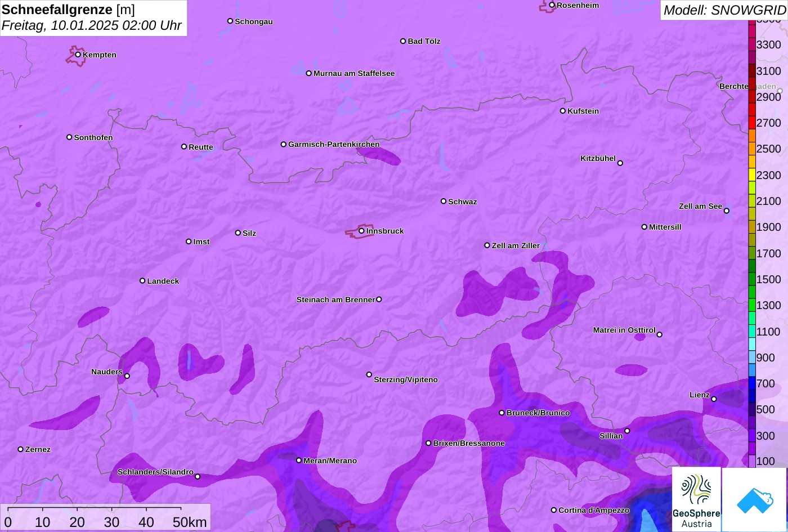The image size is (788, 532).
Task: Click the 3100 legend value
Action: coord(769,71)
